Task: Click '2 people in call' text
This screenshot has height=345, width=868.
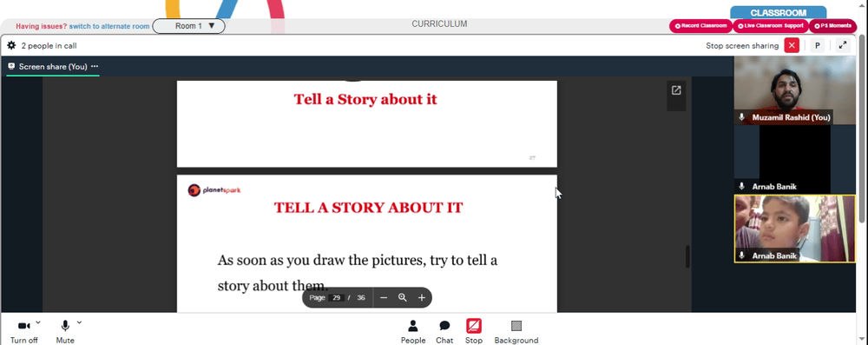Action: [x=49, y=46]
